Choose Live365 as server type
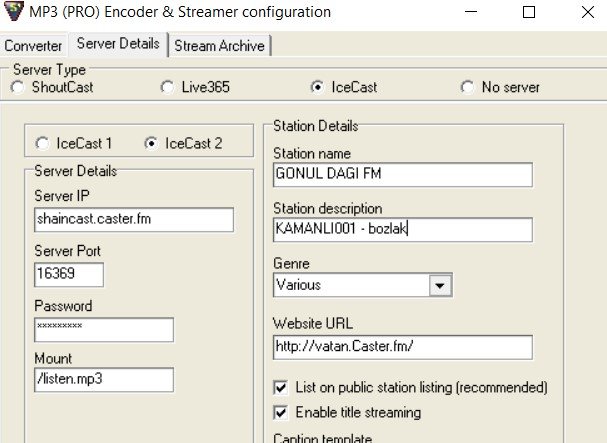607x443 pixels. point(168,88)
